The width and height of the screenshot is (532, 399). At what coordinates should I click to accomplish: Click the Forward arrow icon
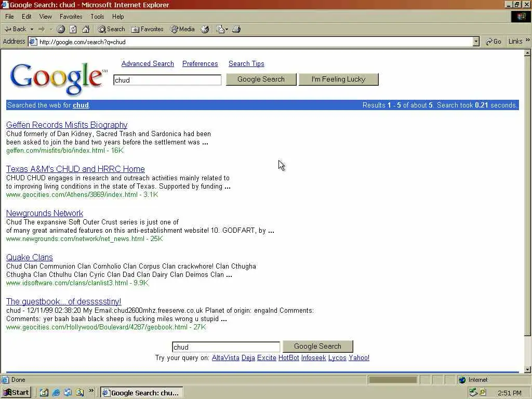[x=42, y=29]
